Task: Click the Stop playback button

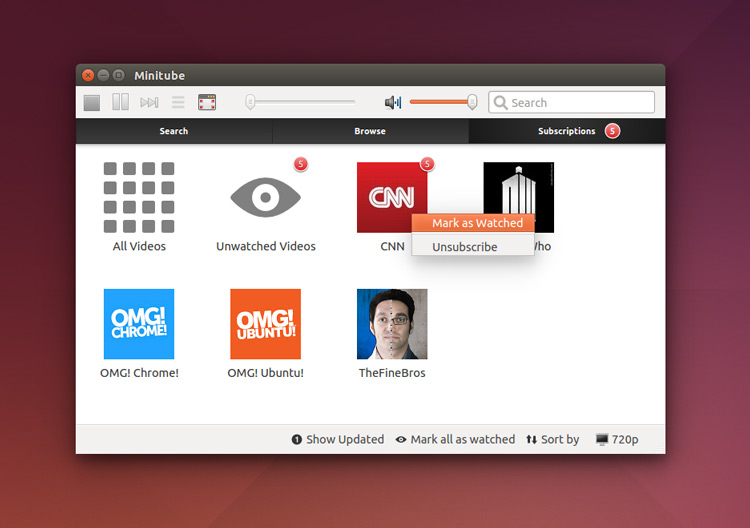Action: (92, 102)
